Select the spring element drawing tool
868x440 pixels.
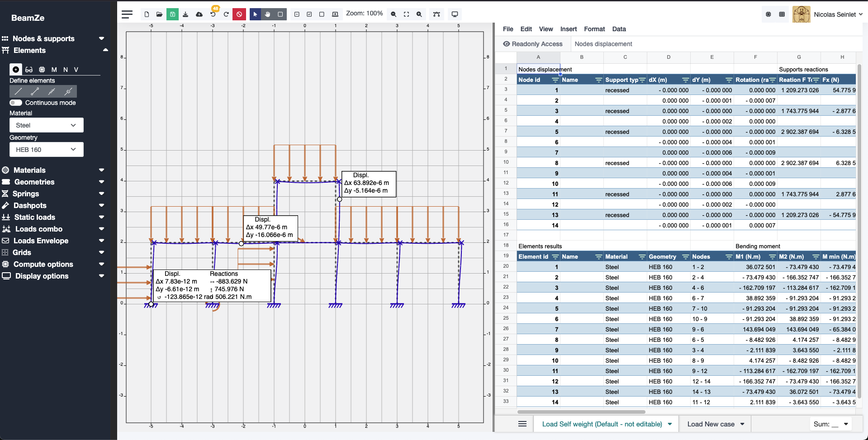(x=52, y=91)
